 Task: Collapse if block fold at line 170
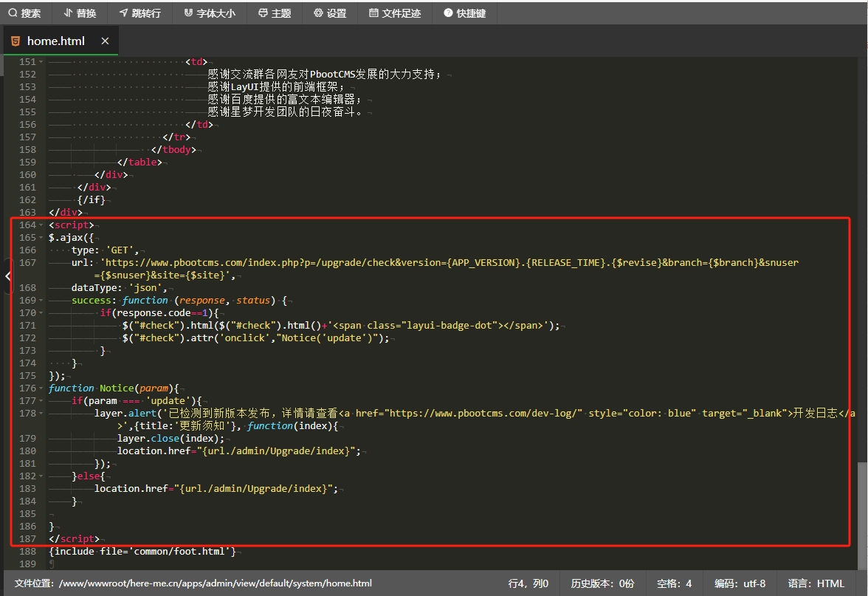[41, 313]
